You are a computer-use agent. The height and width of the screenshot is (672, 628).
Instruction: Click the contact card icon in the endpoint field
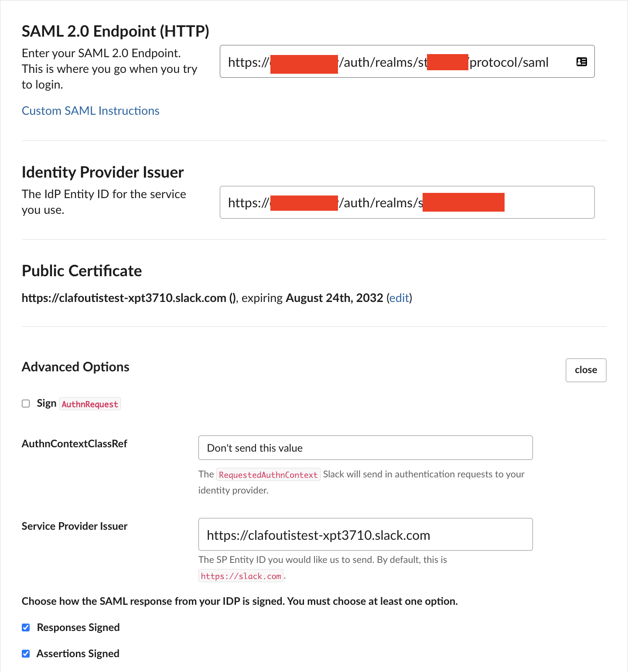click(x=581, y=62)
